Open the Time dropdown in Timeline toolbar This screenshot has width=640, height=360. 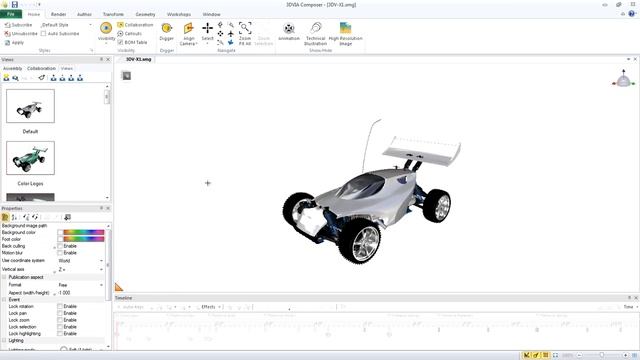631,307
